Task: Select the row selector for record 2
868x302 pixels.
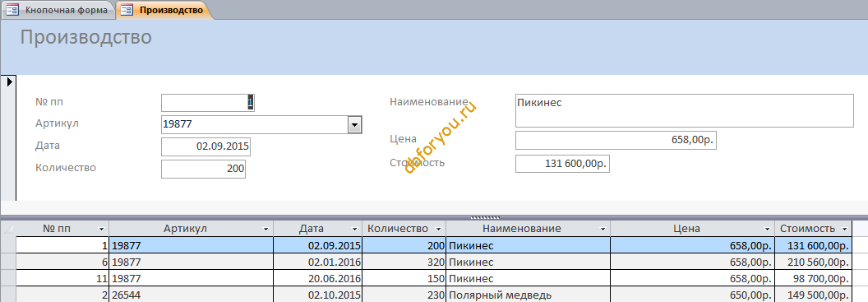Action: tap(8, 295)
